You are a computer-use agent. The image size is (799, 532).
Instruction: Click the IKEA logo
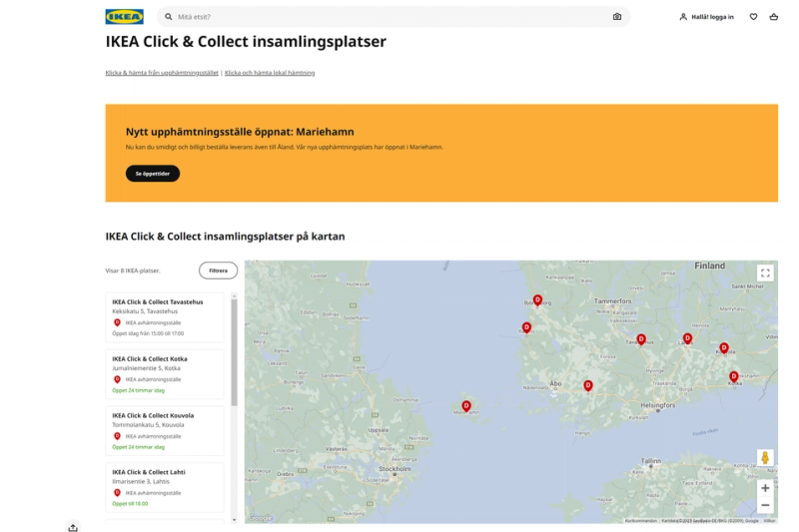[124, 17]
